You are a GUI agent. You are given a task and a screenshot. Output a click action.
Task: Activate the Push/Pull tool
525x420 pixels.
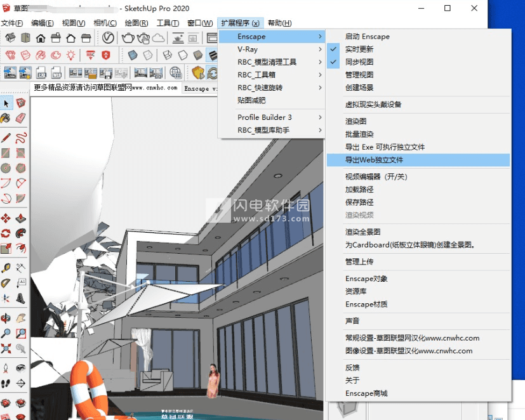pos(21,218)
